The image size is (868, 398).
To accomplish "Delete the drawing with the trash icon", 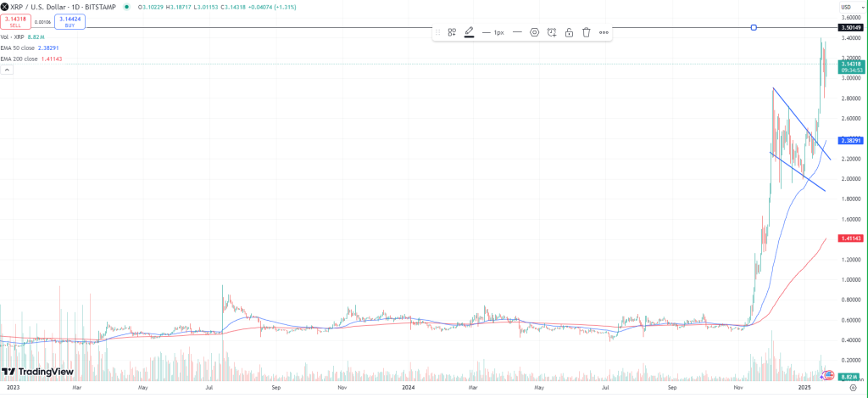I will 587,32.
